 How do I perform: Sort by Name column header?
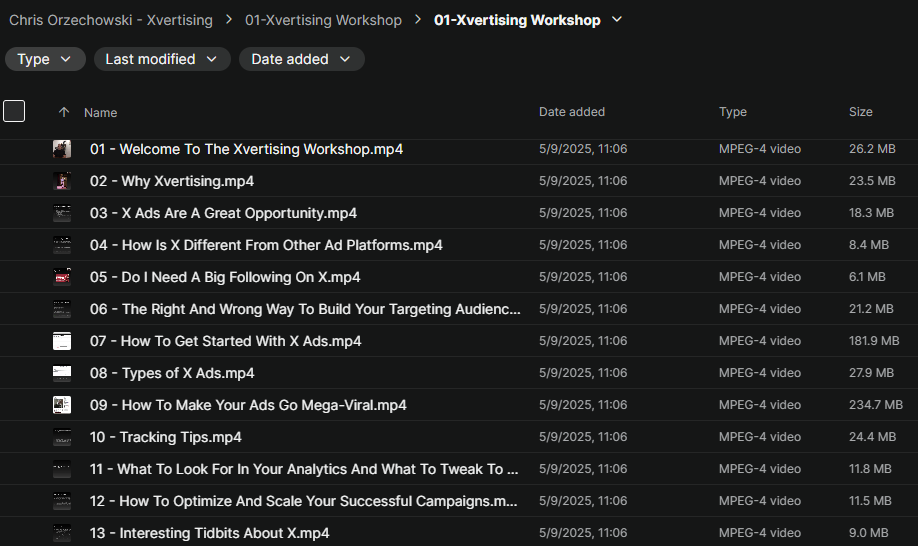coord(100,112)
